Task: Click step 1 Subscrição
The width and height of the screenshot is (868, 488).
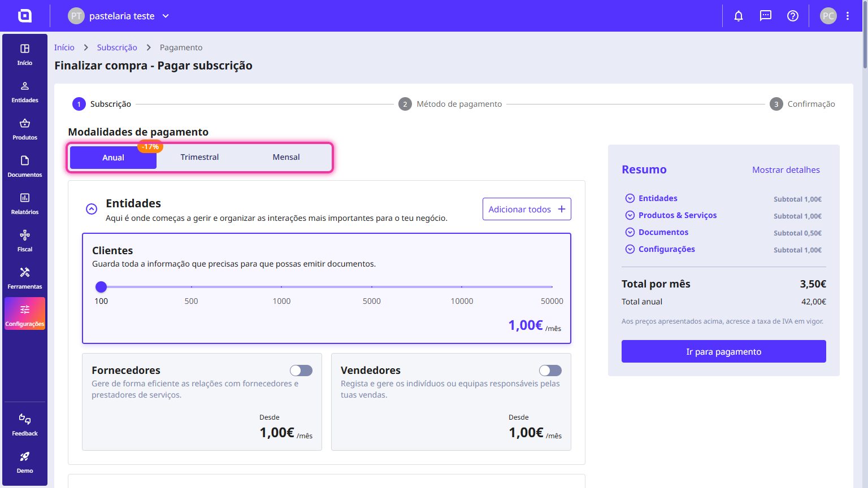Action: [x=102, y=104]
